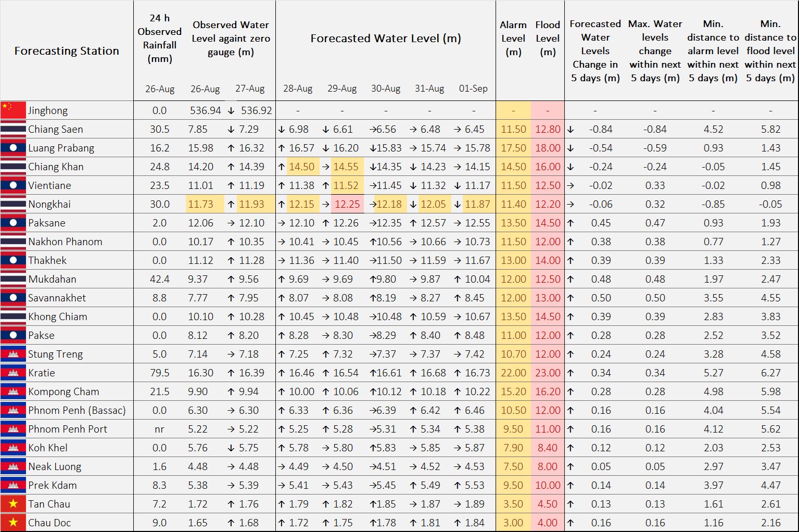
Task: Select the Phnom Penh Port station name
Action: 68,429
